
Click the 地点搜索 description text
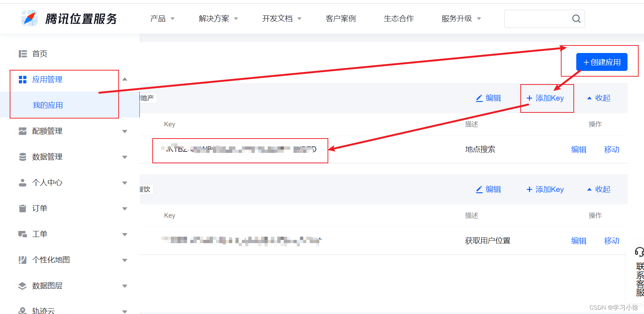coord(480,149)
